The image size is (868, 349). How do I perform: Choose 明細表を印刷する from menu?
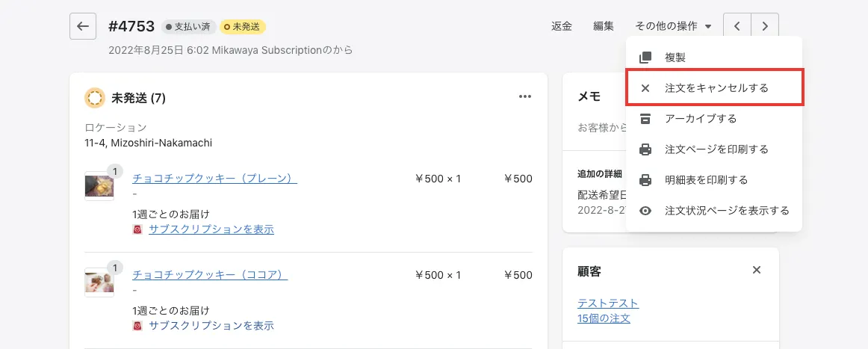pos(705,180)
